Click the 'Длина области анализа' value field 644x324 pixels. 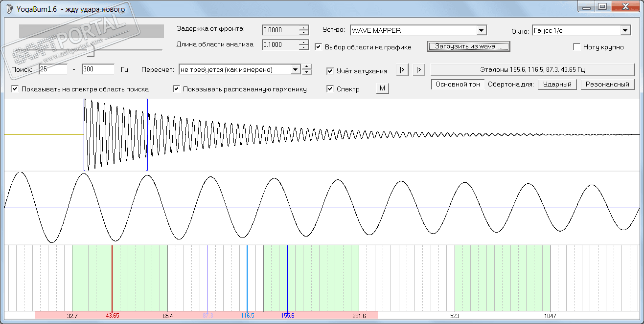pyautogui.click(x=280, y=45)
